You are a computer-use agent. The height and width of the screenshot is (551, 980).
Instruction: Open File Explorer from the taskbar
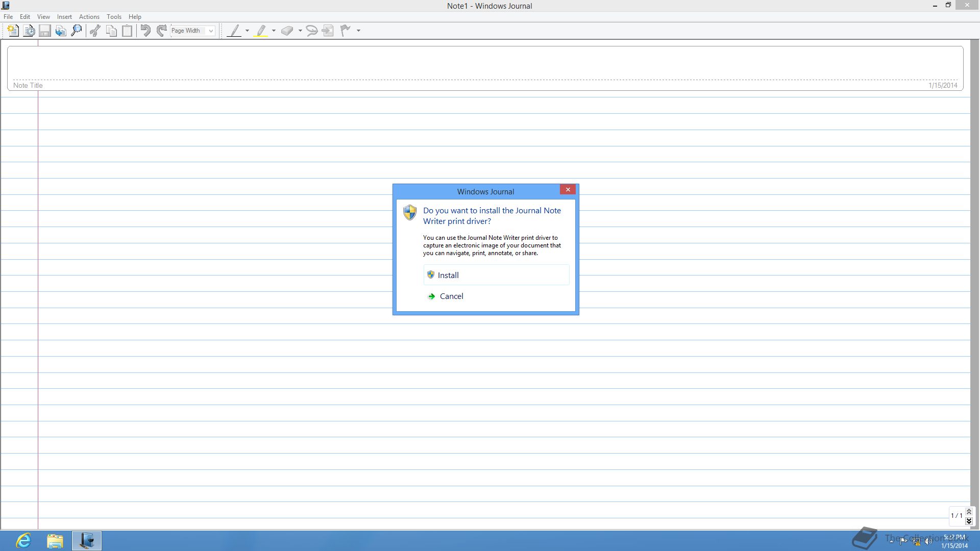(55, 541)
